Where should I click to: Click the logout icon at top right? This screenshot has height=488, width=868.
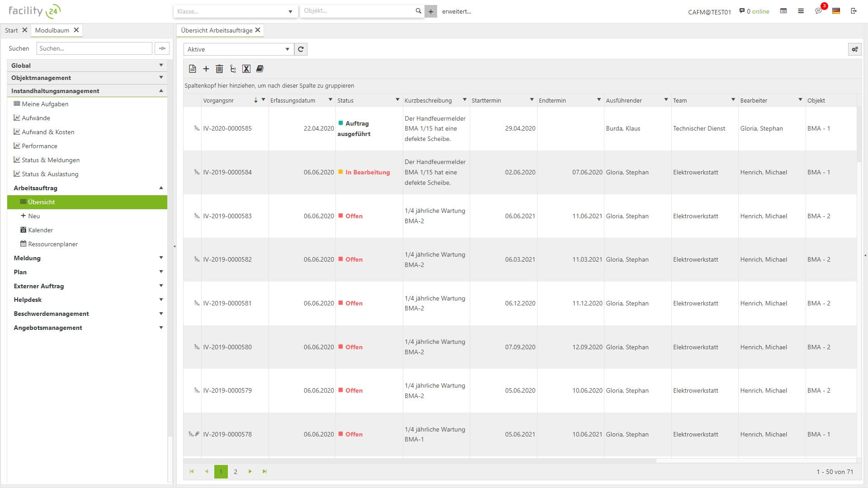854,11
